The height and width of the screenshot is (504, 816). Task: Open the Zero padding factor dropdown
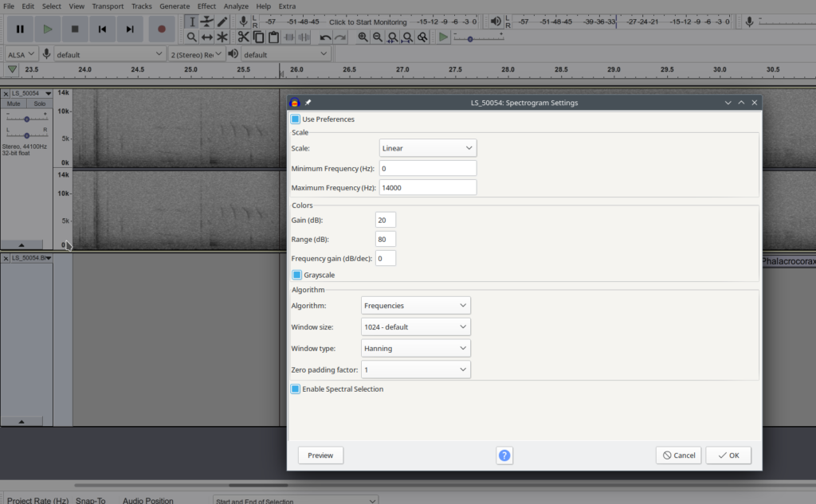click(x=416, y=369)
